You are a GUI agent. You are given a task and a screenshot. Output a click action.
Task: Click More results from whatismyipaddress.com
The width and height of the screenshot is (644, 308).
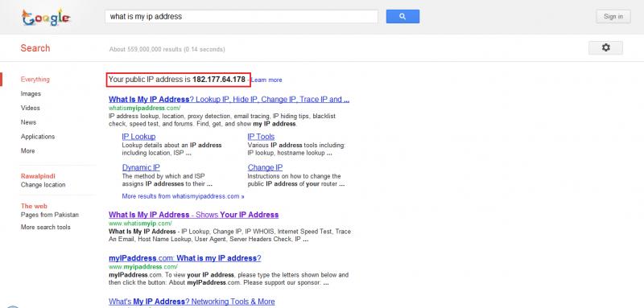point(184,196)
